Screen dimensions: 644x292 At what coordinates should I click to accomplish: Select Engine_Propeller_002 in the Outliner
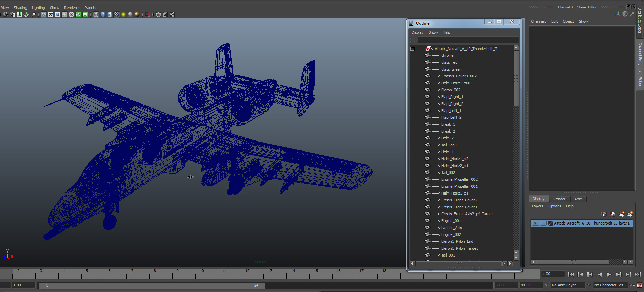pos(459,179)
